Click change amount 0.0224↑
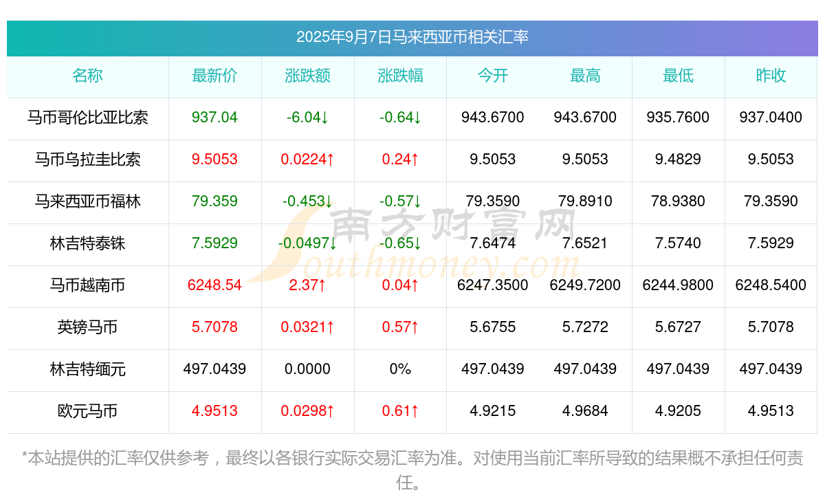This screenshot has width=825, height=504. (307, 160)
